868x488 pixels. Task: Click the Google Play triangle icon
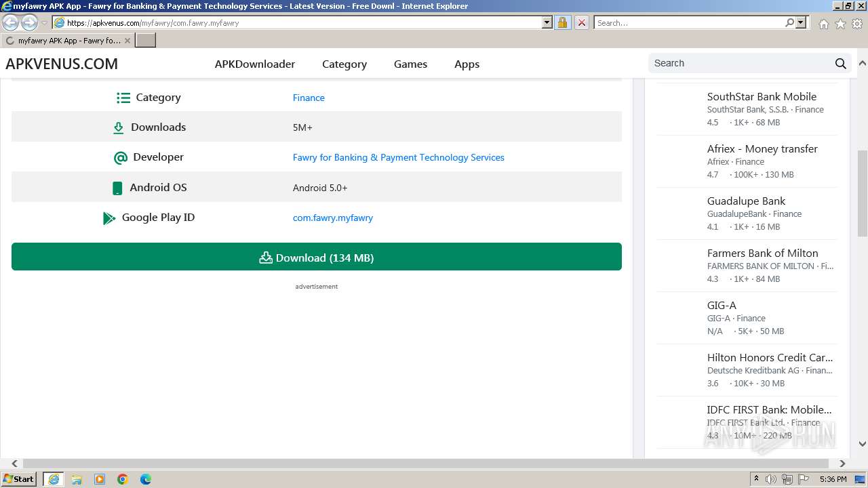109,218
